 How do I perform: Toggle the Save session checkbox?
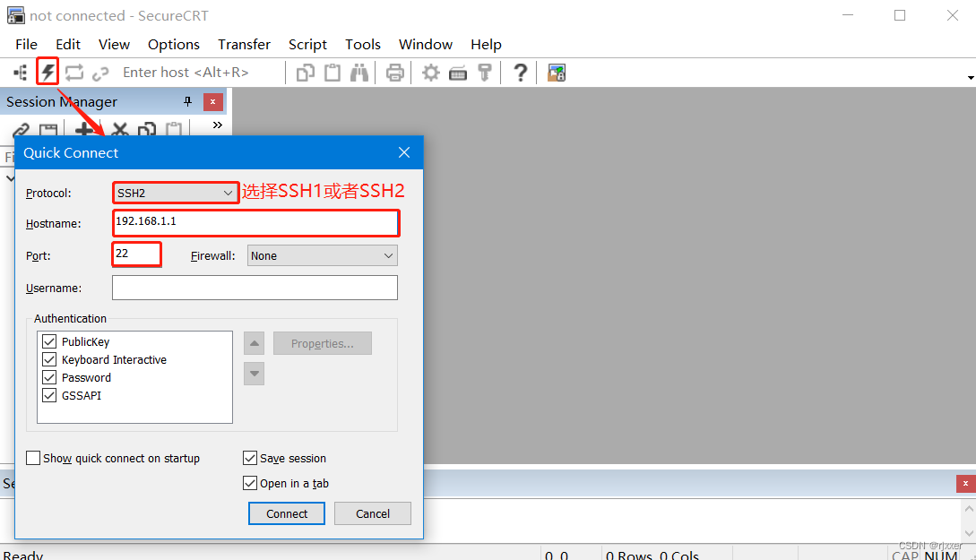250,458
